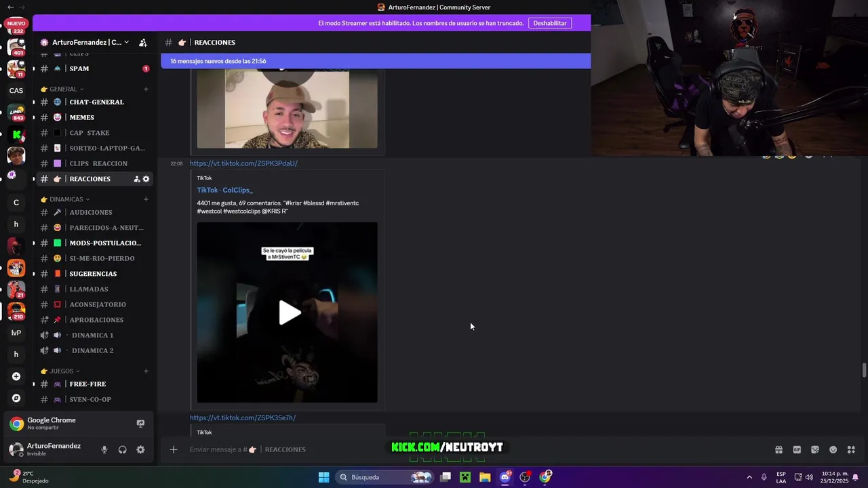Collapse the GENERAL category

pyautogui.click(x=62, y=89)
